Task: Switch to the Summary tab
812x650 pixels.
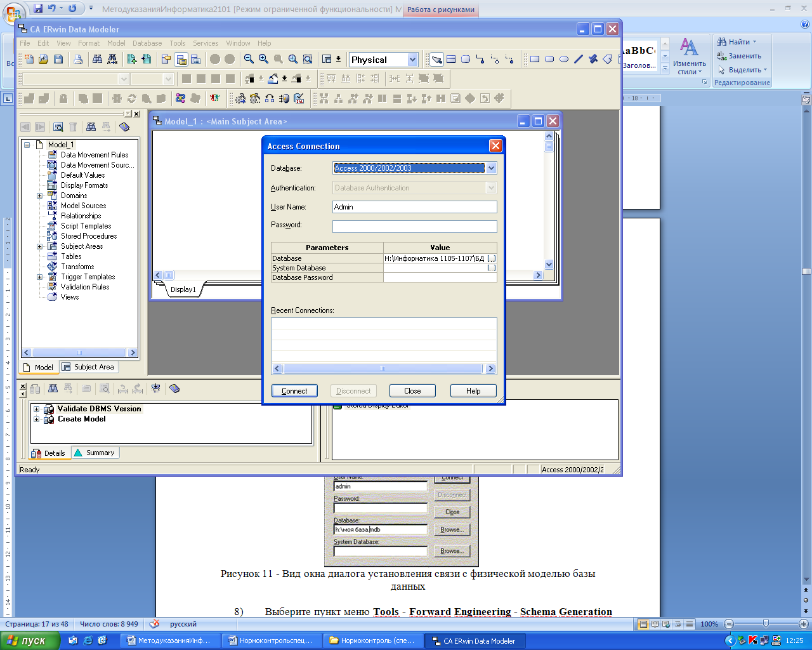Action: coord(95,453)
